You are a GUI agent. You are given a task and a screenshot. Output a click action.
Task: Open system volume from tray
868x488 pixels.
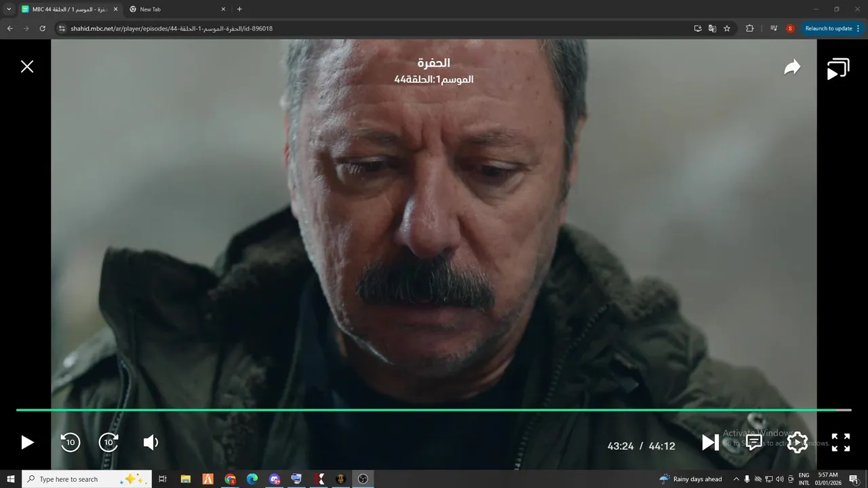point(780,479)
